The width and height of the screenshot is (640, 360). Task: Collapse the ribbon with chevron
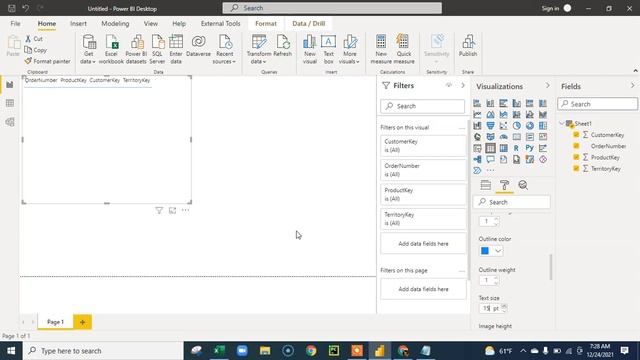pos(636,71)
